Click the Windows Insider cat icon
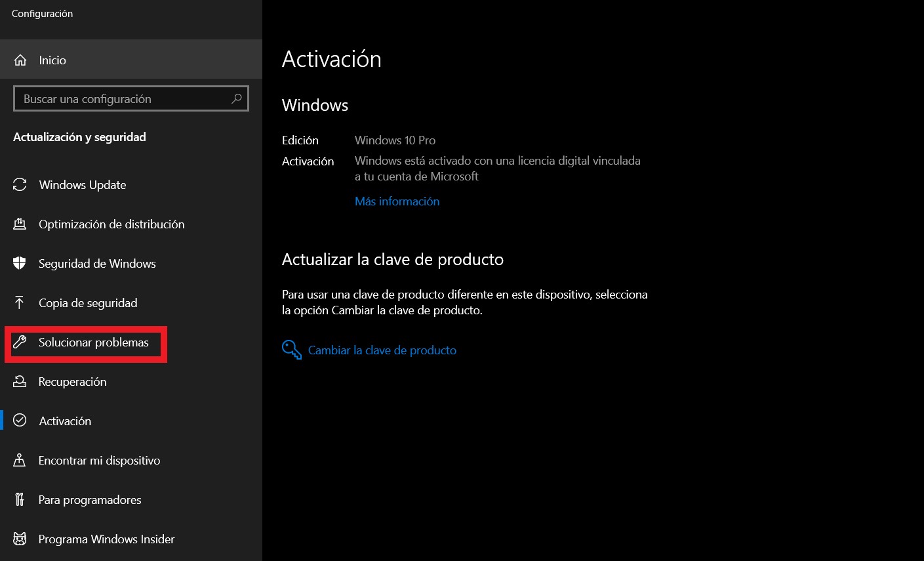The height and width of the screenshot is (561, 924). pyautogui.click(x=20, y=539)
